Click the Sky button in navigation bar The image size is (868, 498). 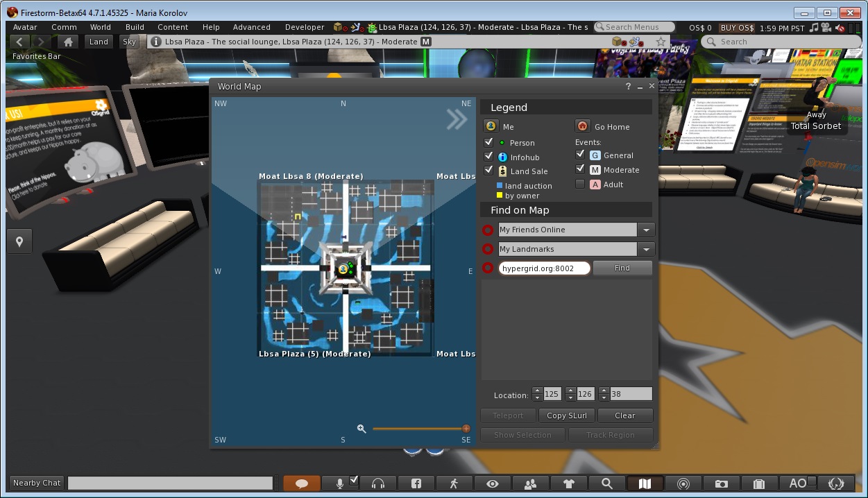[130, 42]
